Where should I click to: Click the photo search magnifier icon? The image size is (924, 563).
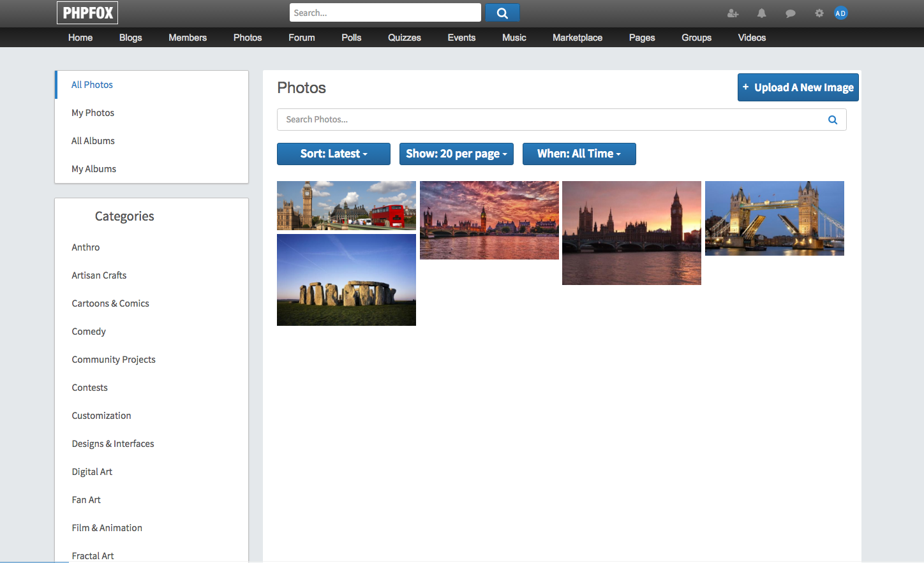832,120
